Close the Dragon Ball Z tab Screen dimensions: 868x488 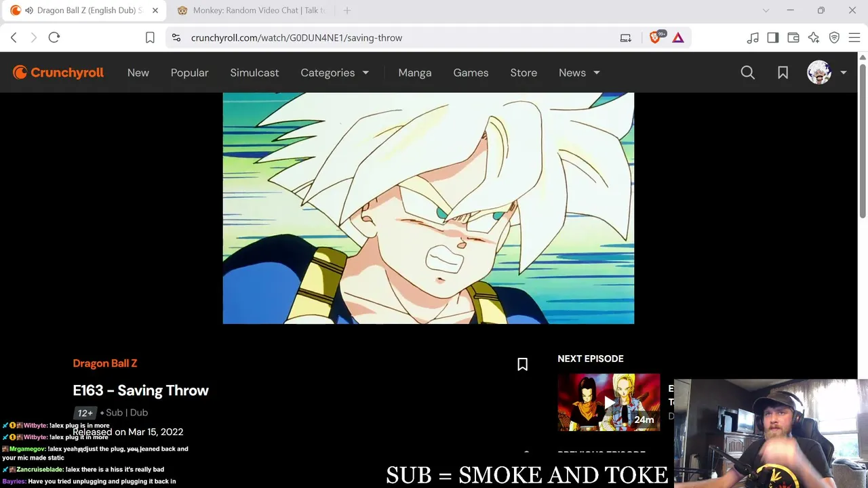click(155, 11)
